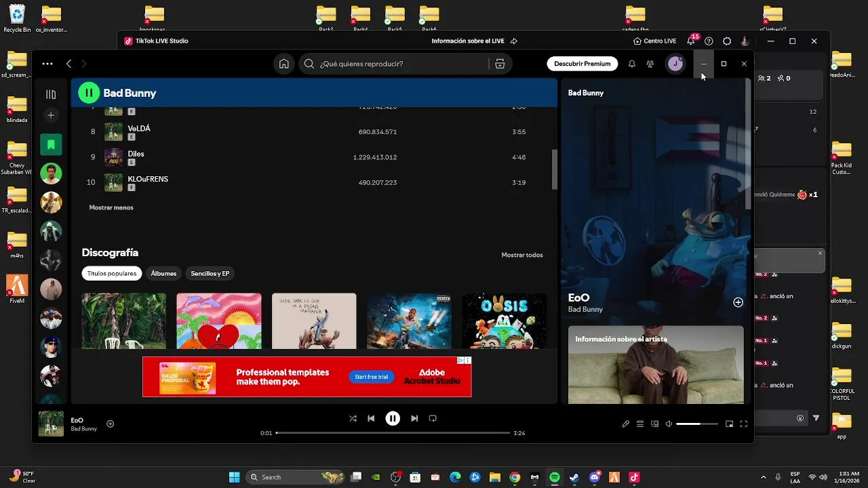Click the Windows Start button
Screen dimensions: 868x488
coord(234,477)
